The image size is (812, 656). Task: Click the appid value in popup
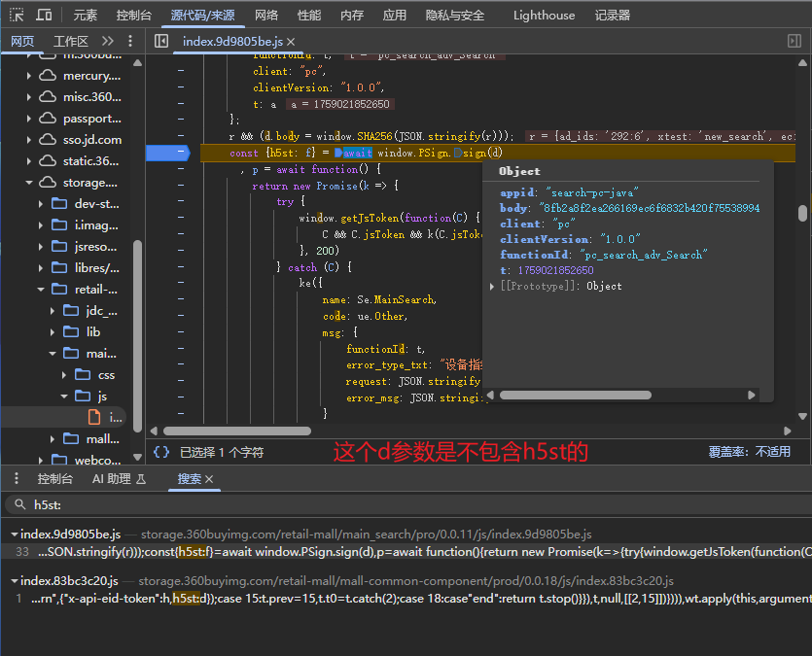[x=592, y=192]
